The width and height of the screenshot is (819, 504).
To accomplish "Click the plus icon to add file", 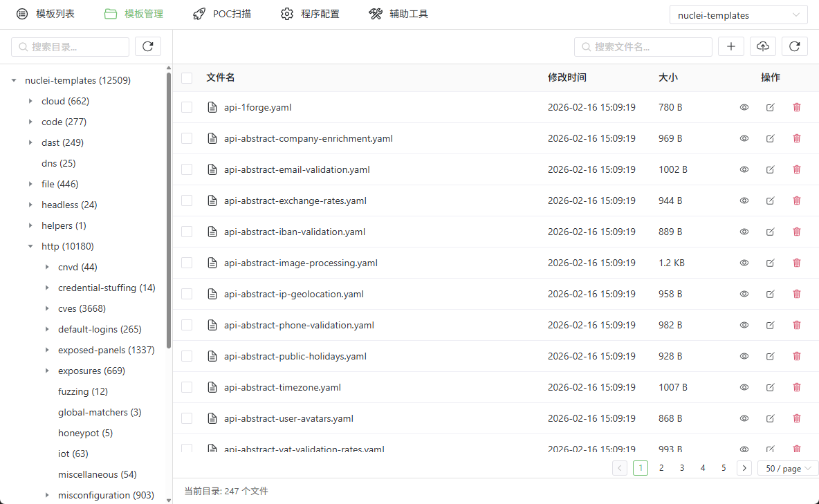I will 731,46.
